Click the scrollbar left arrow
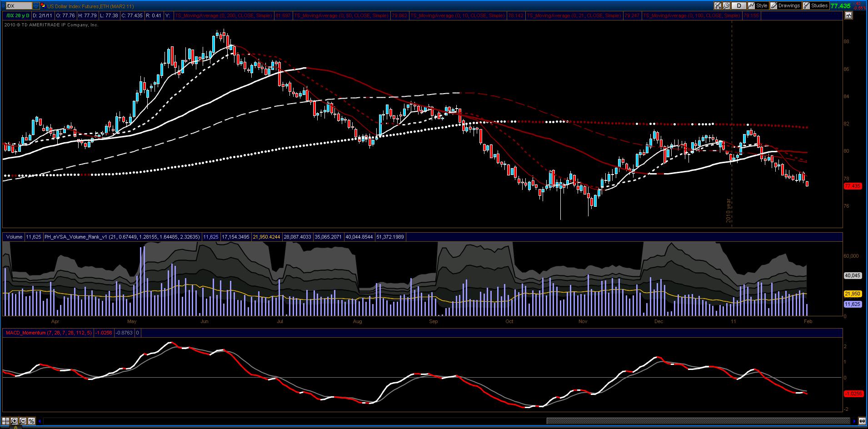 point(40,421)
